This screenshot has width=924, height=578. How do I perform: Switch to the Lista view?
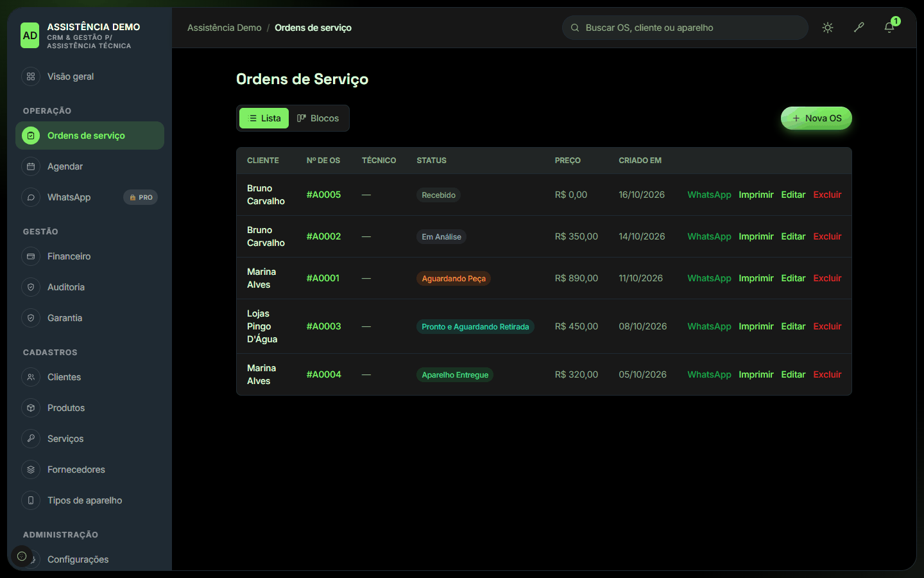tap(264, 118)
